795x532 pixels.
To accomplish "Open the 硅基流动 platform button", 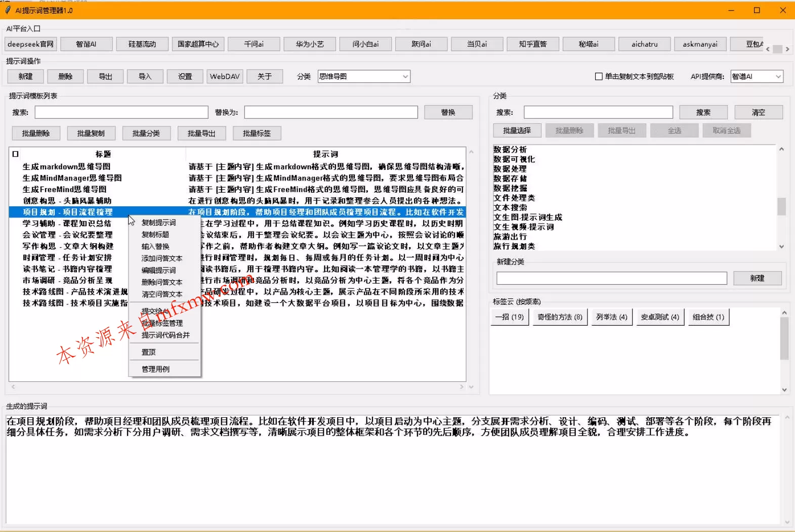I will (142, 44).
